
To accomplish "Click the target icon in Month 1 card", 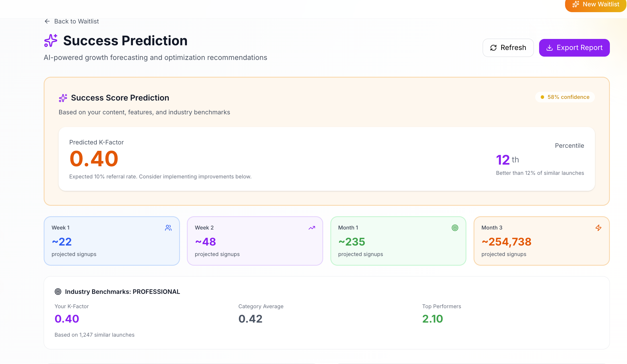I will coord(455,228).
